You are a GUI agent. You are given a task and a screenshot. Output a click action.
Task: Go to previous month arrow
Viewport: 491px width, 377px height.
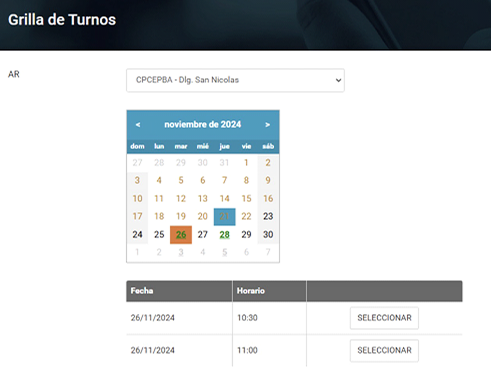pyautogui.click(x=138, y=125)
